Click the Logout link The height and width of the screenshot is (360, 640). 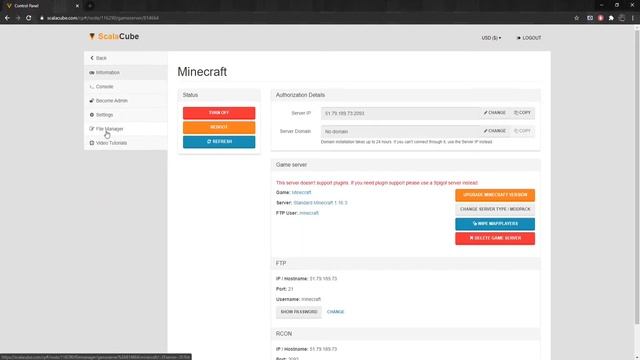tap(529, 38)
